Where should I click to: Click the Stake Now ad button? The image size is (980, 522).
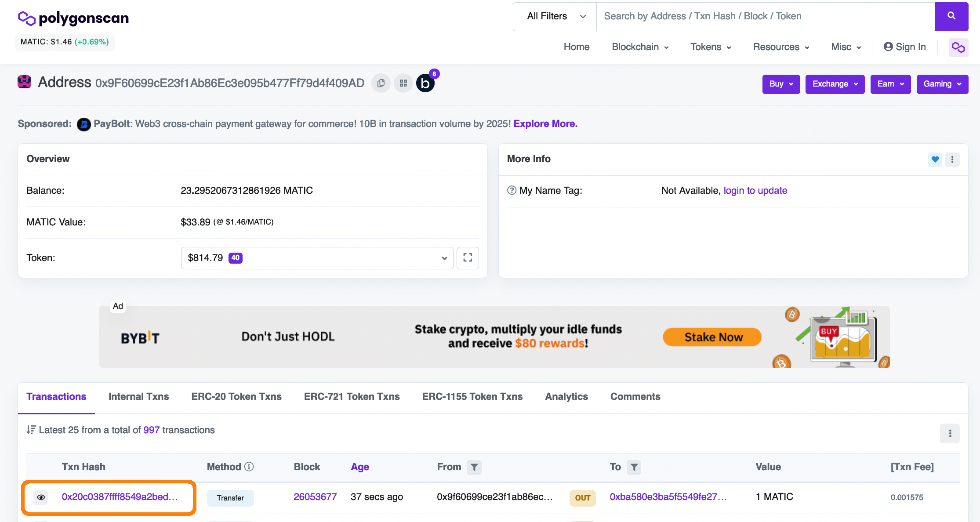[712, 337]
